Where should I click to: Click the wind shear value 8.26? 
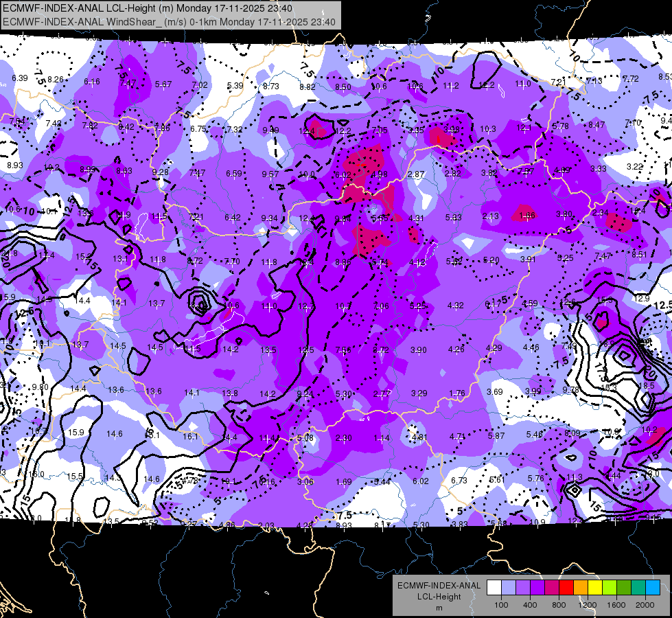tap(56, 80)
